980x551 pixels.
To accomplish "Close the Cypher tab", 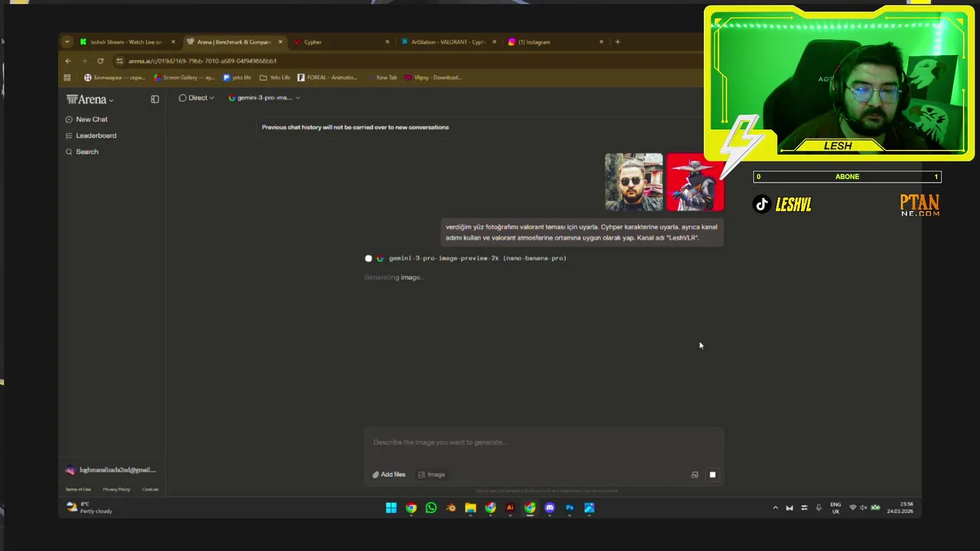I will 387,42.
